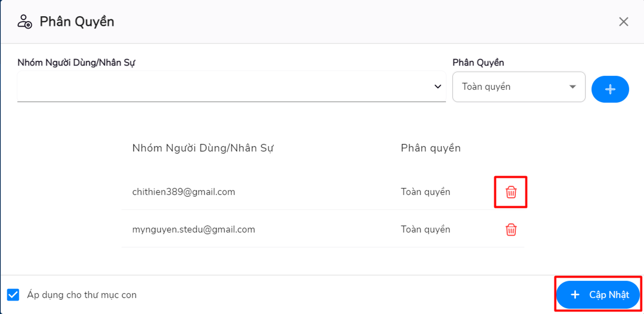Click the Cập Nhật update button
This screenshot has height=314, width=644.
coord(598,294)
